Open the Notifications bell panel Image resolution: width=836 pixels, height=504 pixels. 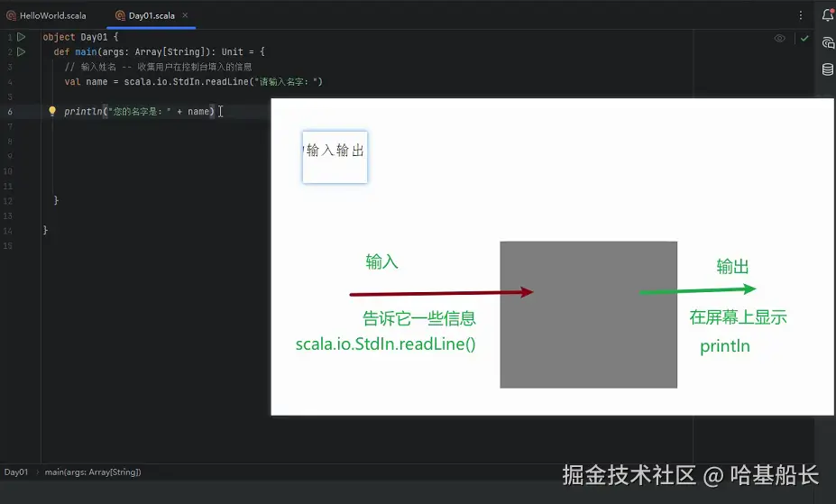point(828,15)
